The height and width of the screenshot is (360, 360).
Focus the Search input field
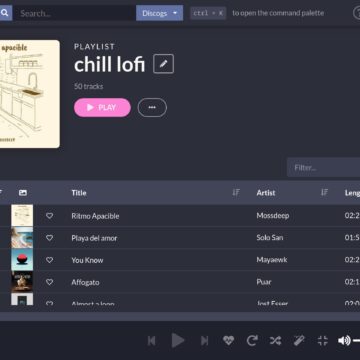pos(74,13)
